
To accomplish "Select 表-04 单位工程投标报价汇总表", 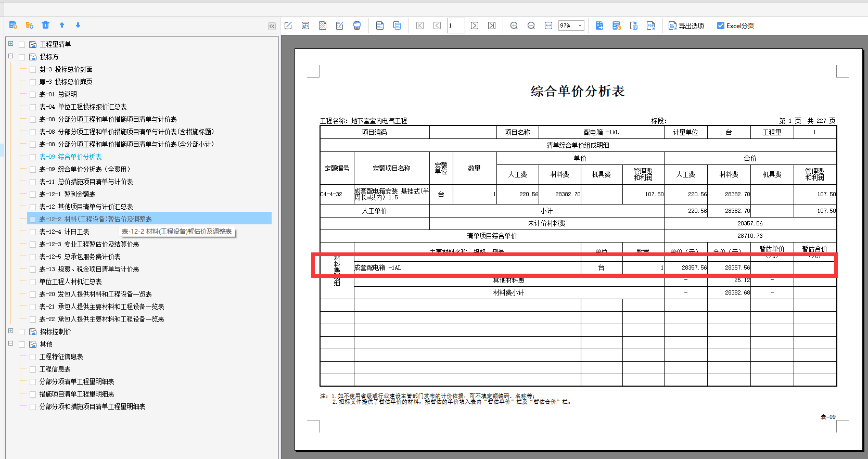I will tap(83, 107).
